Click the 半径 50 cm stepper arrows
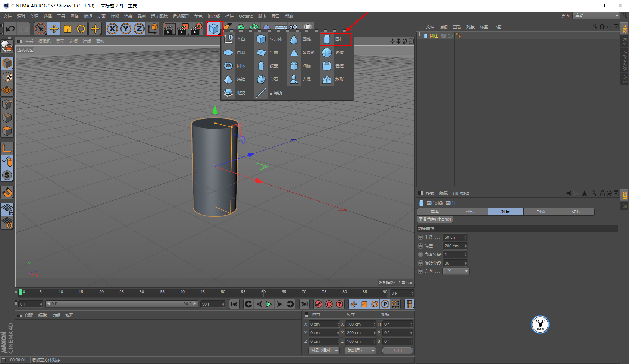629x364 pixels. coord(466,237)
